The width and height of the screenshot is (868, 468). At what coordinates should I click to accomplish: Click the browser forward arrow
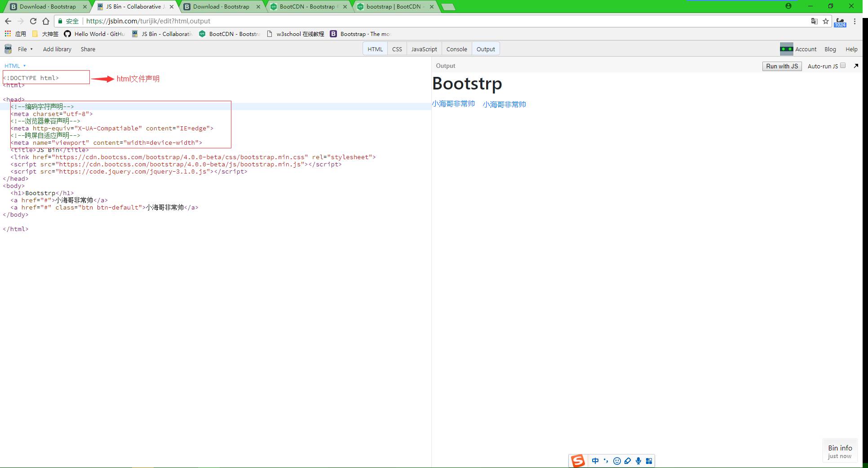(x=21, y=21)
